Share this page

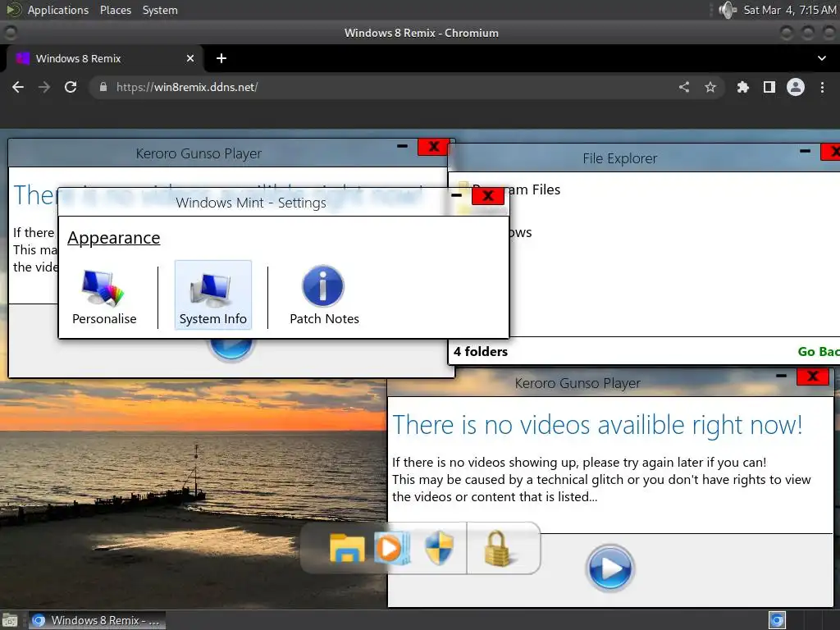point(684,87)
